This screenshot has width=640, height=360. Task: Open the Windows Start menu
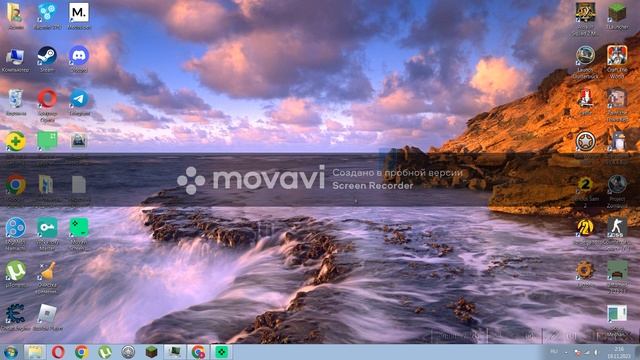tap(11, 352)
